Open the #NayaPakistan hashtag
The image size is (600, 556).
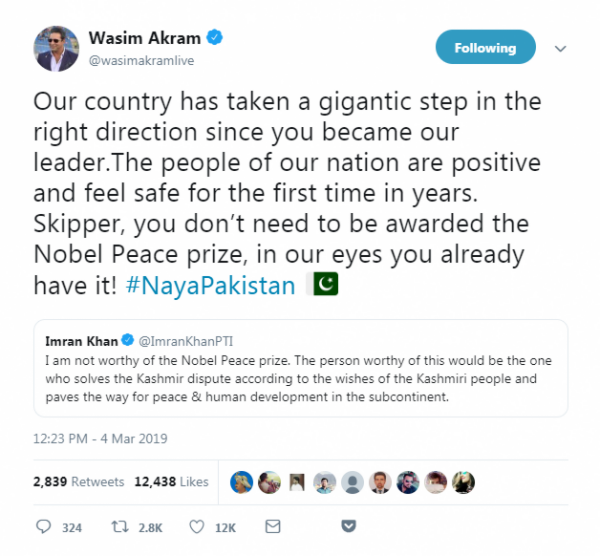(212, 285)
